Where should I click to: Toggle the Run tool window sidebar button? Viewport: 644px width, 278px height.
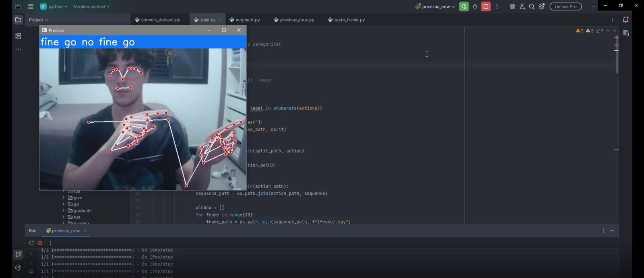click(x=18, y=254)
